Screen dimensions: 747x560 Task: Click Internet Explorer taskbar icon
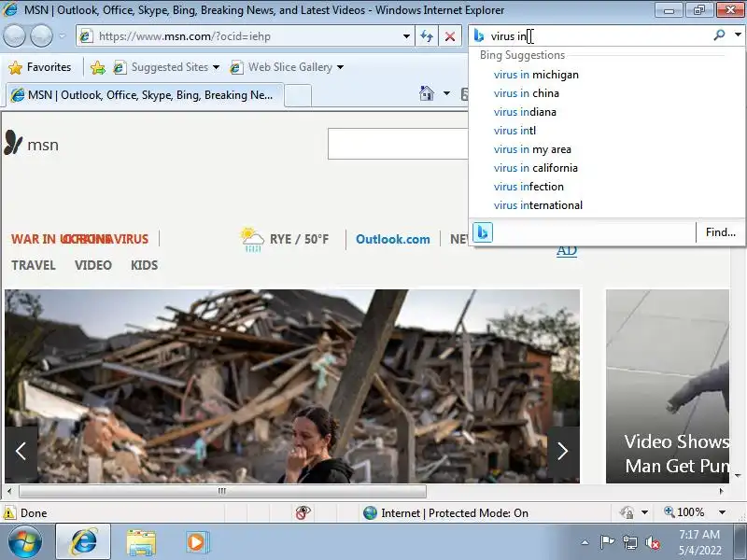click(83, 542)
